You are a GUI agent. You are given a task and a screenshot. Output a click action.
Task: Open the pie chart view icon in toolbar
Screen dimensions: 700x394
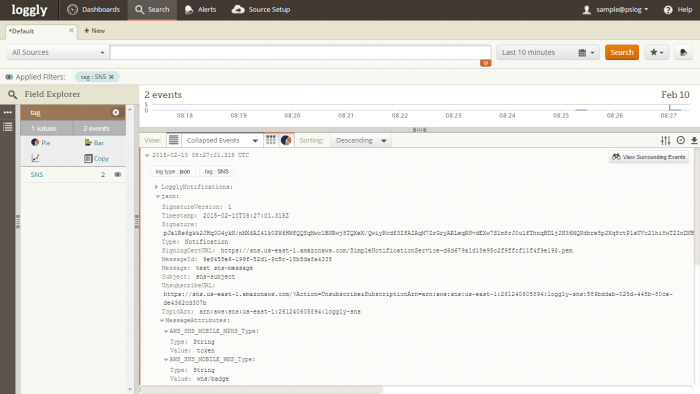286,140
